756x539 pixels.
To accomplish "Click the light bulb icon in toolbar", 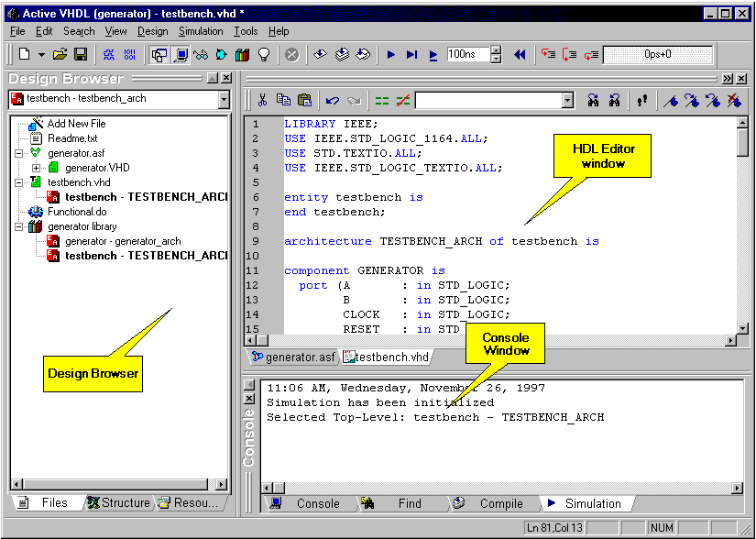I will 263,55.
